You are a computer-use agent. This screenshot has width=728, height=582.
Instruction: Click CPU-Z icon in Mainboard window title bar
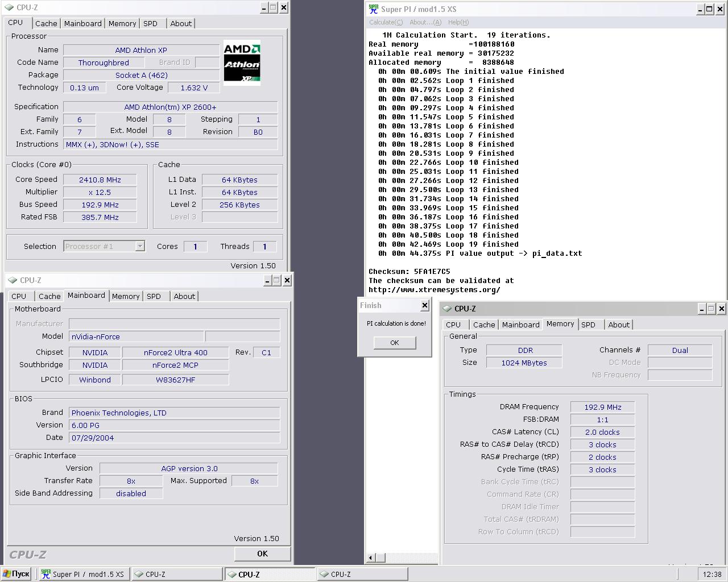pyautogui.click(x=13, y=280)
